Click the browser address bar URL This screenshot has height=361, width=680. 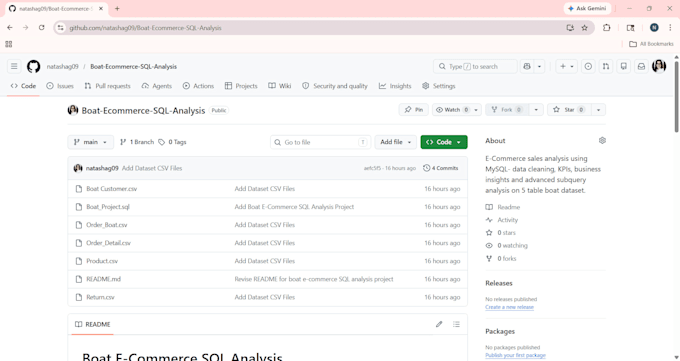point(145,28)
